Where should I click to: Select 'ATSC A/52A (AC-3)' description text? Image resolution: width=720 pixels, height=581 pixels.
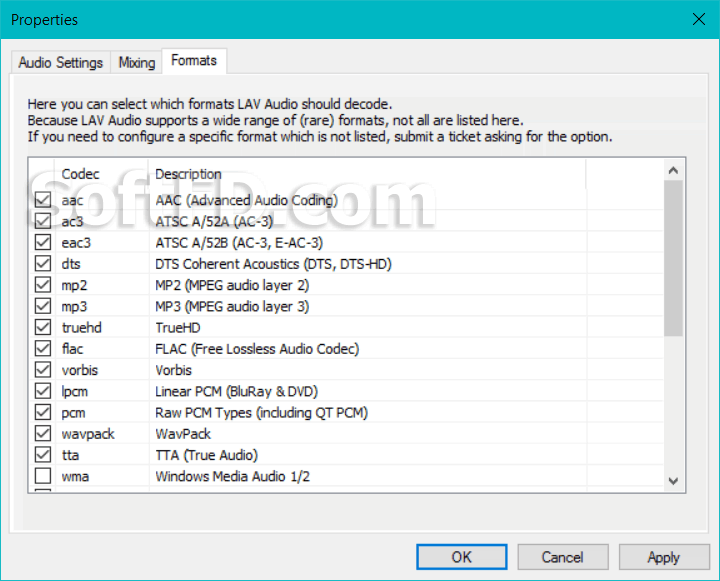214,221
